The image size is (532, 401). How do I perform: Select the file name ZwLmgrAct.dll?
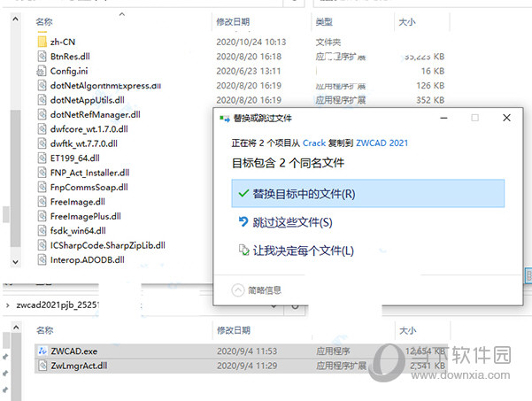coord(79,366)
